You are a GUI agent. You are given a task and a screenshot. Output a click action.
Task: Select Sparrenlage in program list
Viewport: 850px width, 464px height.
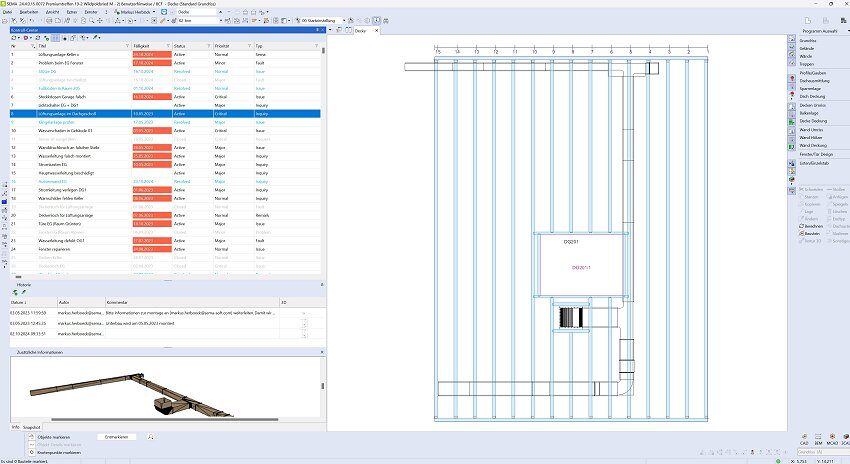click(810, 88)
